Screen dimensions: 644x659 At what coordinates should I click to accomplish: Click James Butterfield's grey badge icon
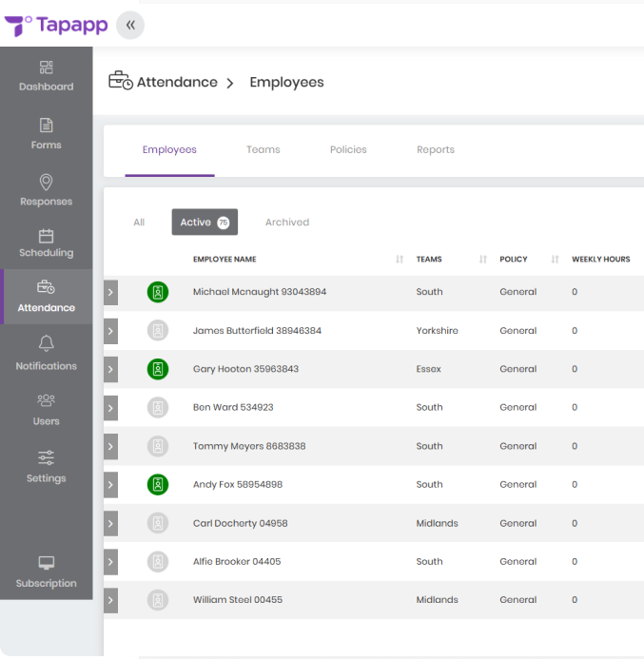tap(158, 331)
